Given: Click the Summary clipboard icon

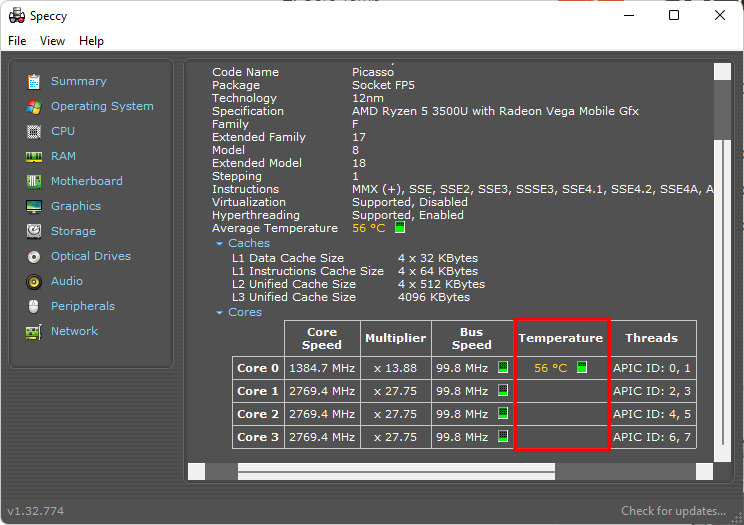Looking at the screenshot, I should click(x=34, y=82).
